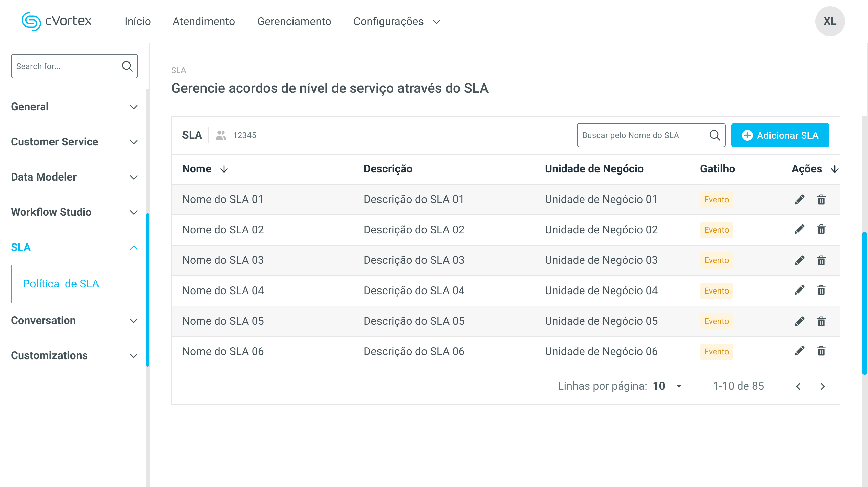Delete Nome do SLA 06 trash icon
Screen dimensions: 868x487
[x=821, y=351]
